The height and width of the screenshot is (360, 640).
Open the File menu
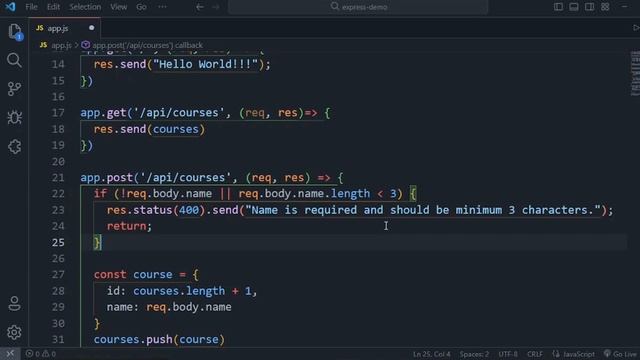pos(31,7)
